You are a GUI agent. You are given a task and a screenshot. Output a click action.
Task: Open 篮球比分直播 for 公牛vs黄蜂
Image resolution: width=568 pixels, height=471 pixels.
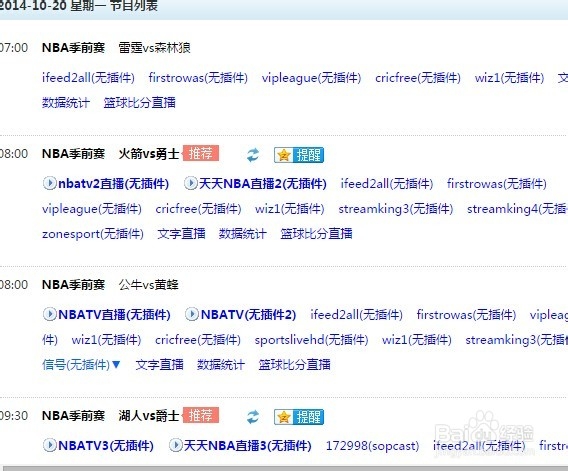click(294, 364)
